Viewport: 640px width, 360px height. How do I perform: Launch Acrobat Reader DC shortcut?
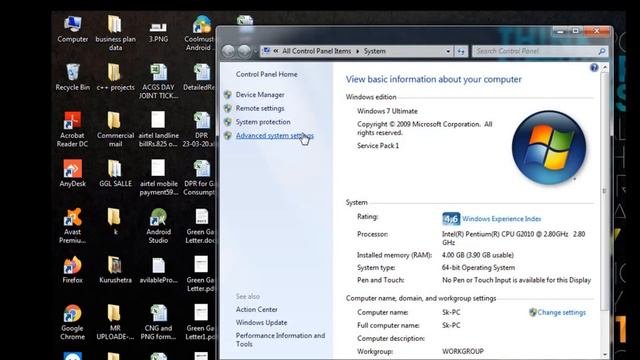(72, 129)
